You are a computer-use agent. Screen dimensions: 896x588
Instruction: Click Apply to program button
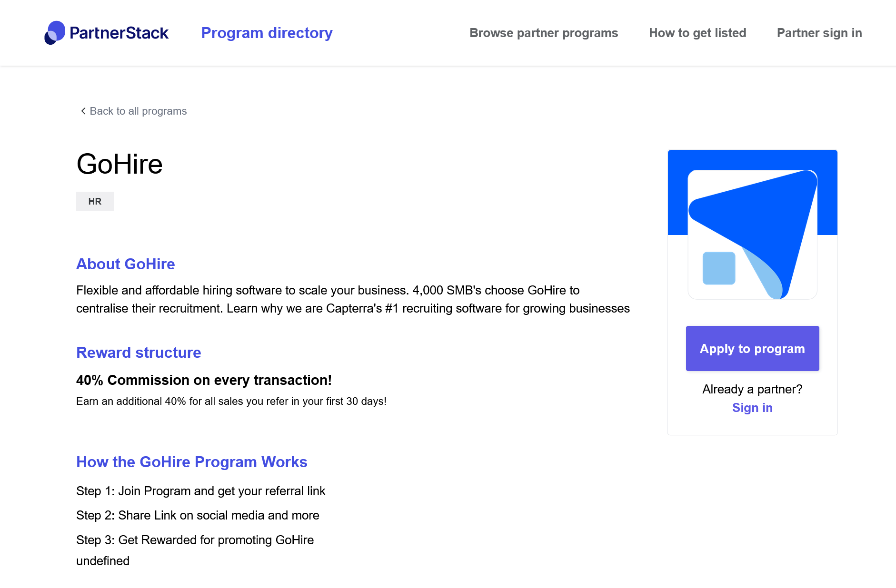click(752, 348)
